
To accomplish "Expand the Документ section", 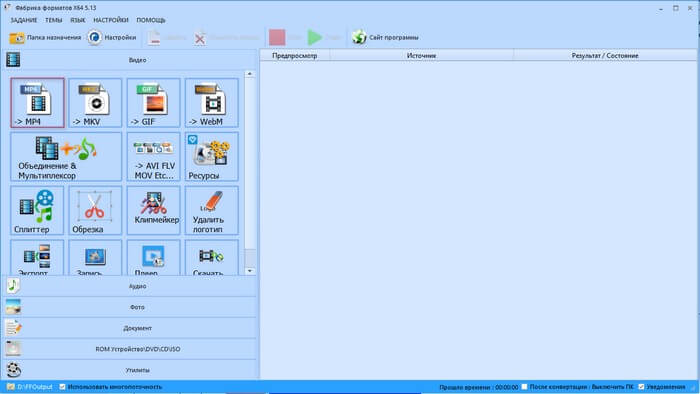I will [x=130, y=328].
